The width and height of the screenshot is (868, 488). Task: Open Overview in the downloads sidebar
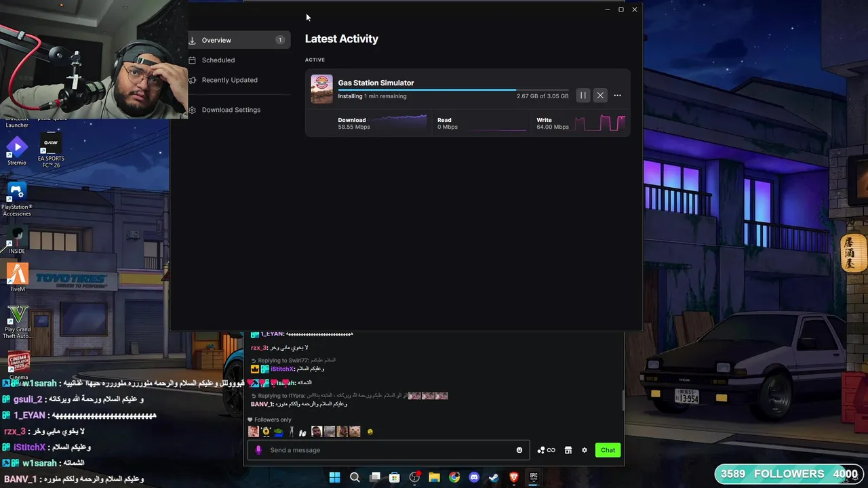point(239,40)
